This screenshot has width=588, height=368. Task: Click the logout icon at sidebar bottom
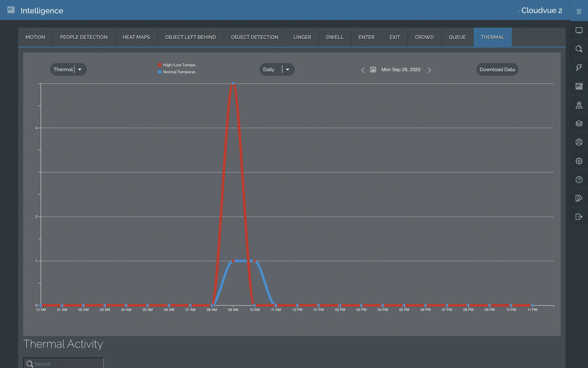point(579,217)
